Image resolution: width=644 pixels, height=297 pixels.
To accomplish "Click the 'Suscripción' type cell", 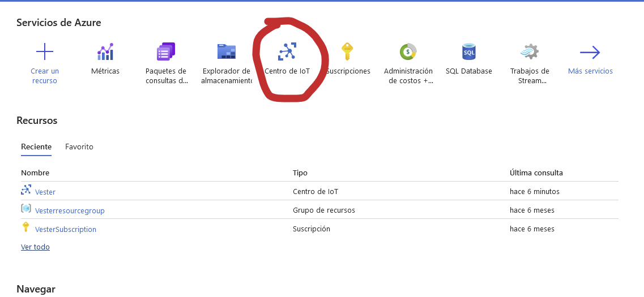I will pyautogui.click(x=312, y=229).
